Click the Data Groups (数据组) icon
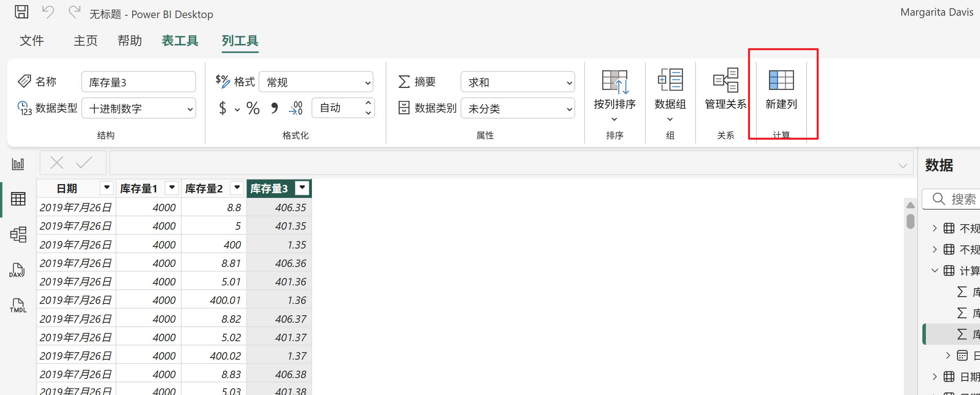The height and width of the screenshot is (395, 980). click(670, 80)
